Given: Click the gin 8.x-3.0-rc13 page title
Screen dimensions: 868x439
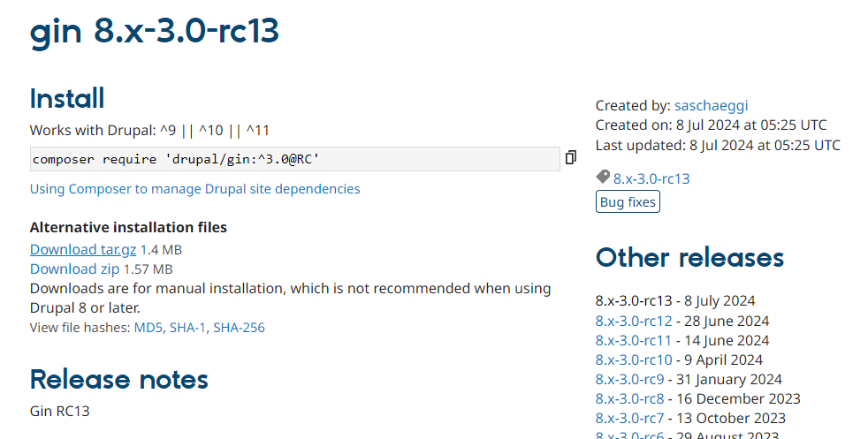Looking at the screenshot, I should 155,31.
